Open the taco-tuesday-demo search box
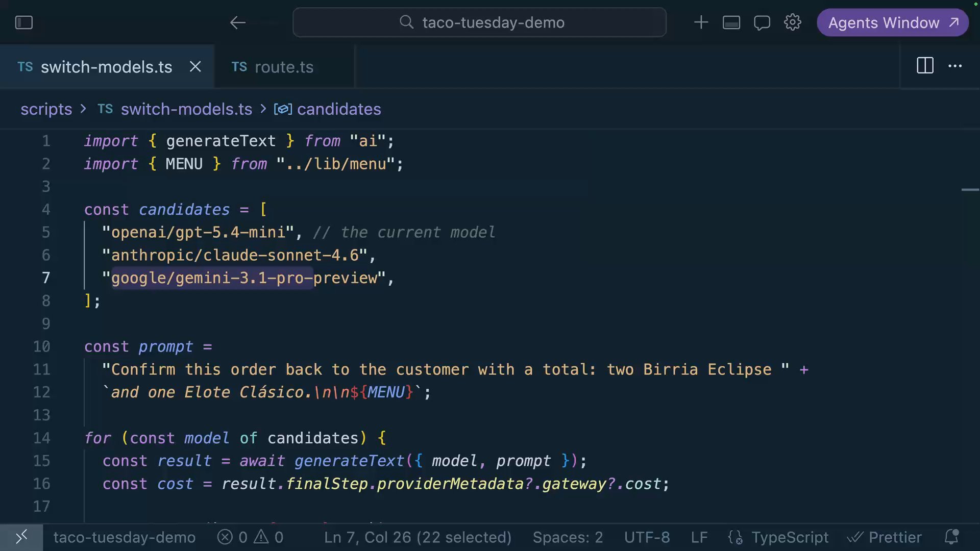 pyautogui.click(x=479, y=22)
